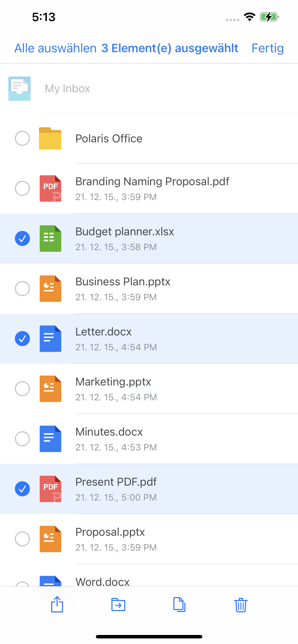
Task: Tap the Marketing.pptx presentation icon
Action: pyautogui.click(x=50, y=389)
